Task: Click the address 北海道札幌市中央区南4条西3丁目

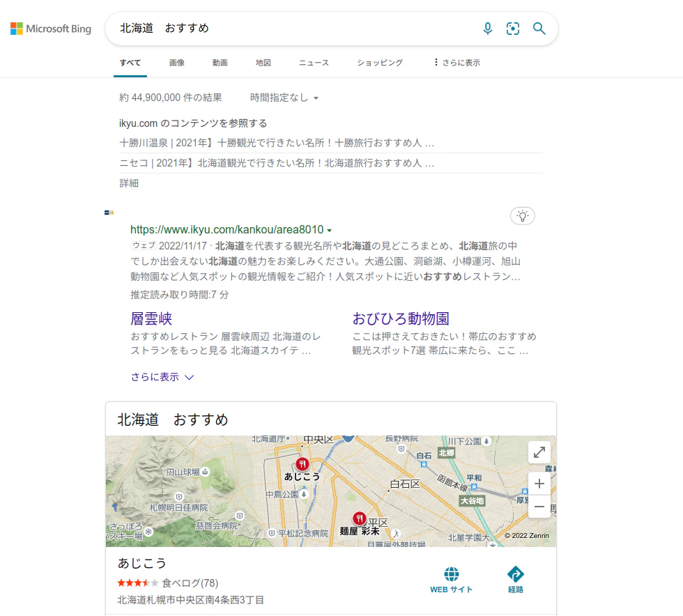Action: pos(191,600)
